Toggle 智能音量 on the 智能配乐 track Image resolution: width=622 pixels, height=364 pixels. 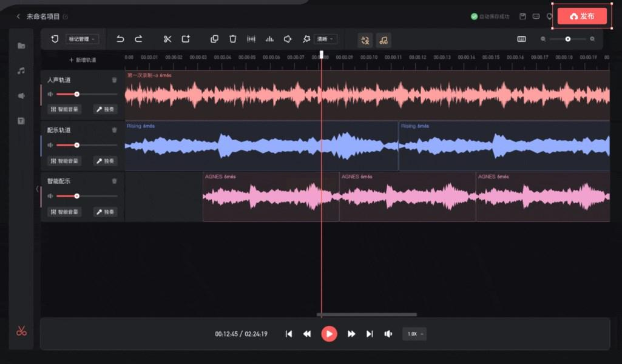64,212
